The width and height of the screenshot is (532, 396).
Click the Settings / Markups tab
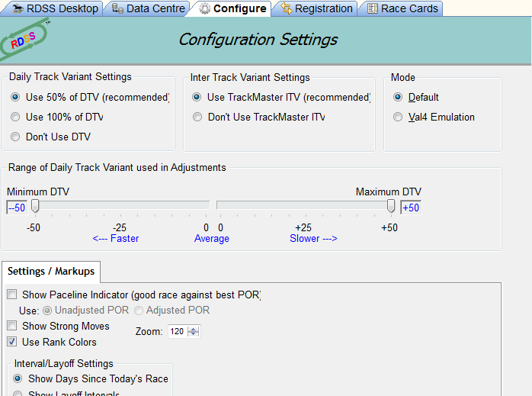[x=51, y=272]
